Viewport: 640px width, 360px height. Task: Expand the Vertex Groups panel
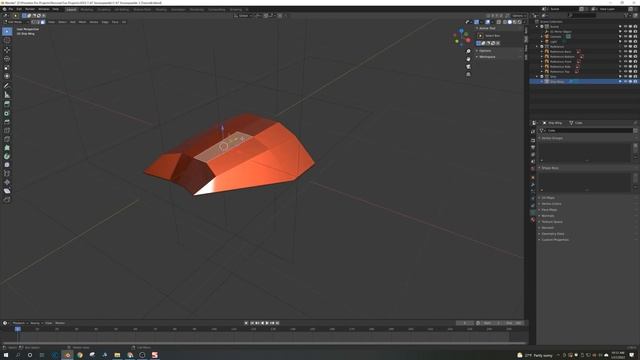(552, 138)
